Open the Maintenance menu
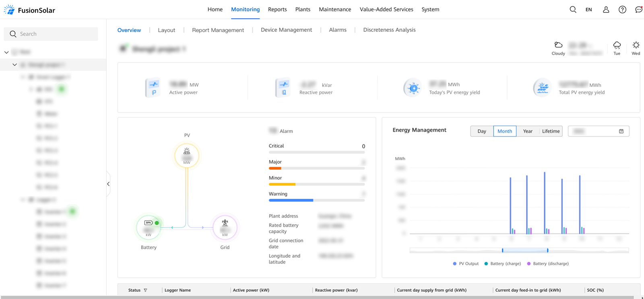 click(335, 9)
